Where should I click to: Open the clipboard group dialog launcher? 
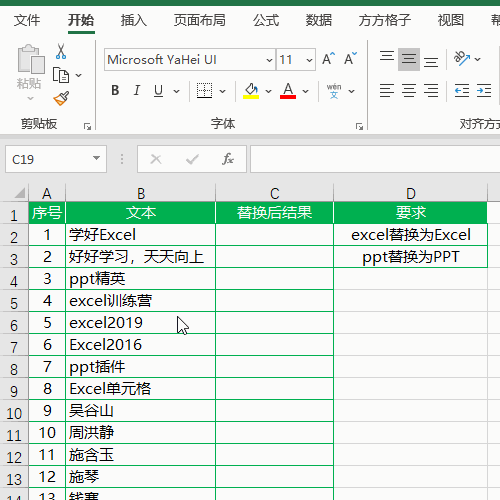click(87, 126)
